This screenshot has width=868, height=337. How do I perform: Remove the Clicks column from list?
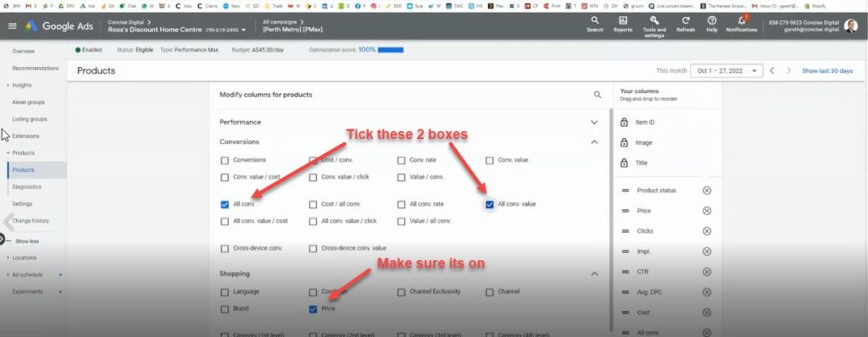click(707, 231)
